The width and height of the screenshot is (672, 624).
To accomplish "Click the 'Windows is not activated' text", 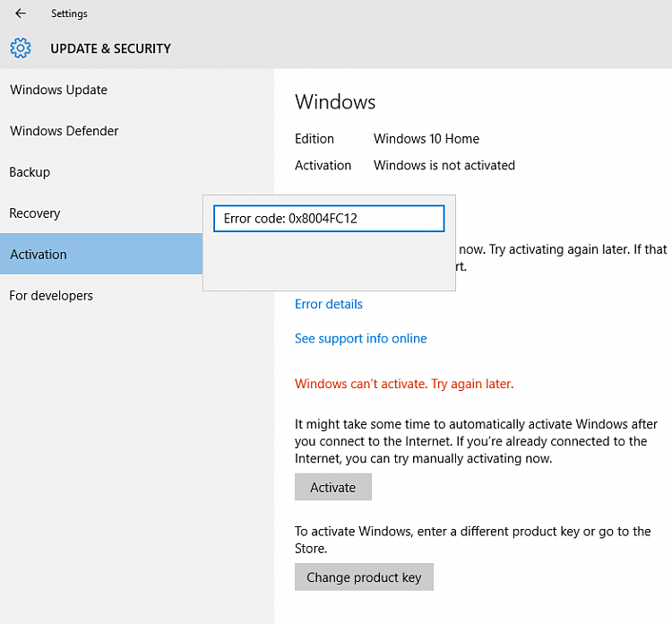I will 444,165.
